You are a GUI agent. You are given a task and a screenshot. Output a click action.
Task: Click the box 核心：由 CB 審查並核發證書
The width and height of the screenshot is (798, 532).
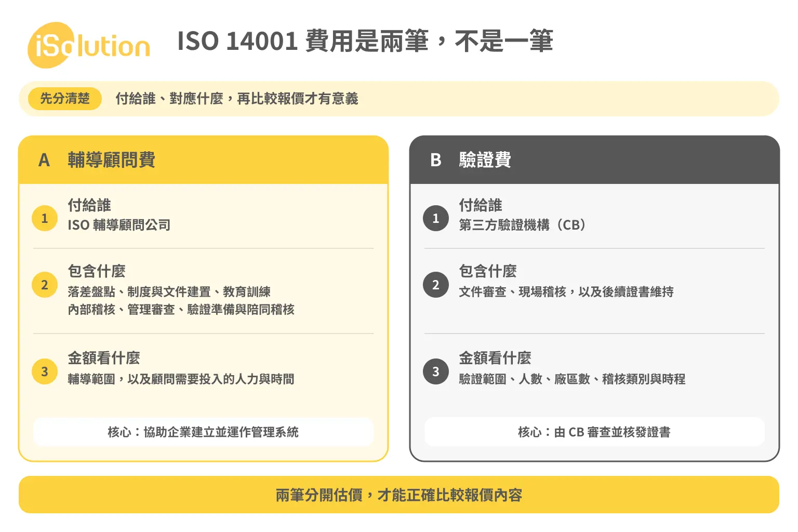[594, 432]
